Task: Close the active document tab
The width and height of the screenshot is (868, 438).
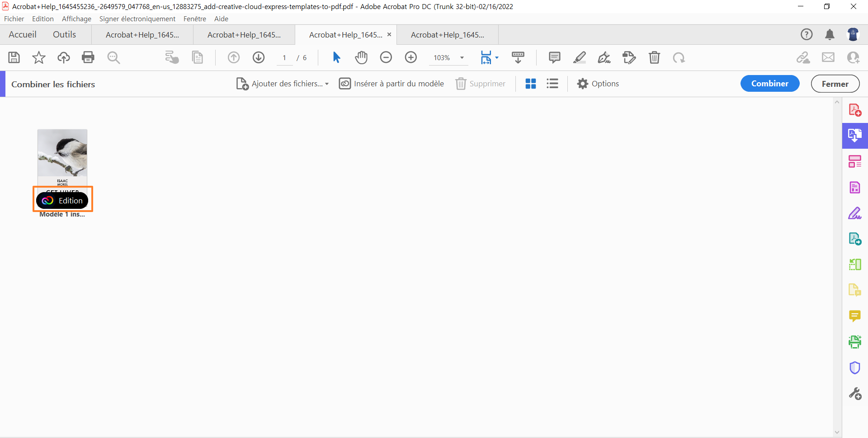Action: (x=389, y=34)
